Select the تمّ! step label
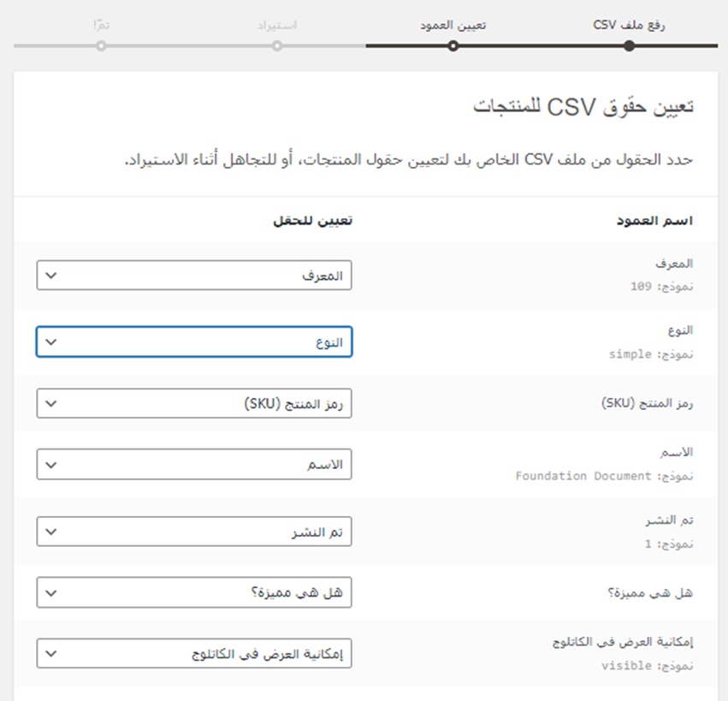This screenshot has height=701, width=728. click(x=102, y=24)
